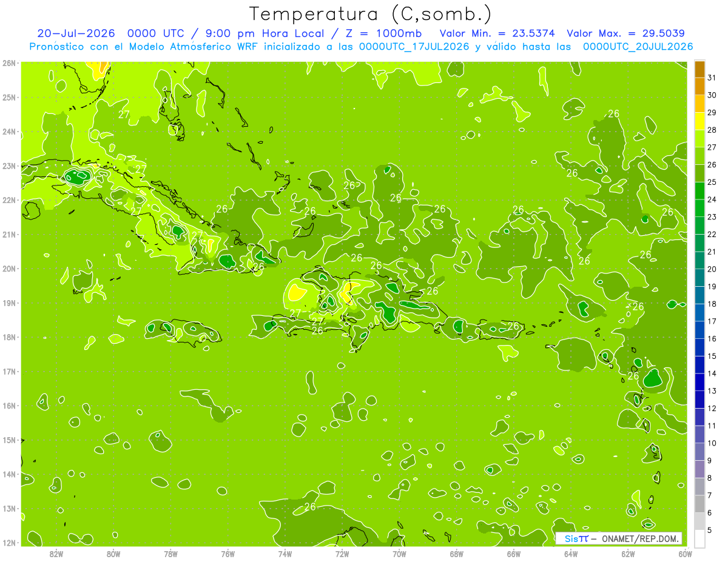Click the "66W" longitude label
Image resolution: width=728 pixels, height=562 pixels.
pos(514,554)
